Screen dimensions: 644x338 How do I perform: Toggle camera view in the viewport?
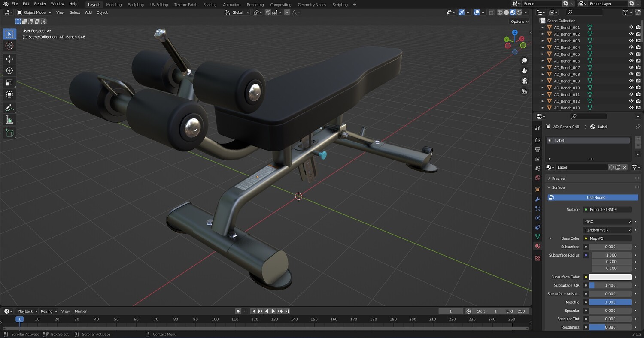[x=524, y=81]
